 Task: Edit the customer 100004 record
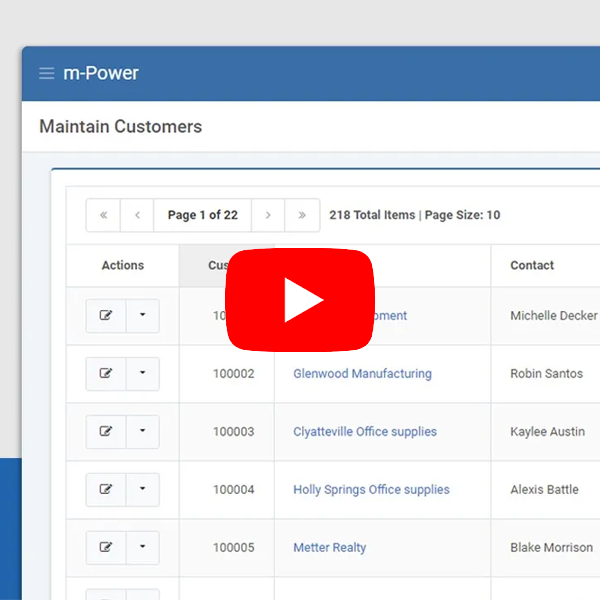[106, 490]
